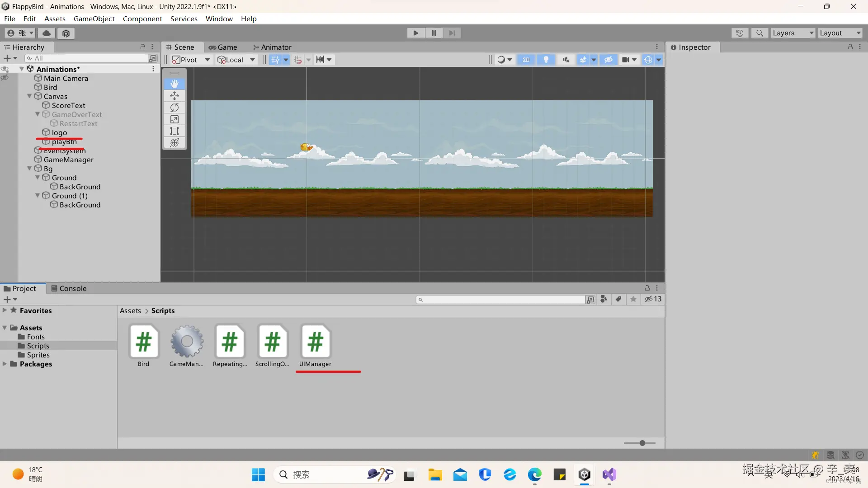Screen dimensions: 868x488
Task: Collapse the Canvas hierarchy node
Action: pos(30,96)
